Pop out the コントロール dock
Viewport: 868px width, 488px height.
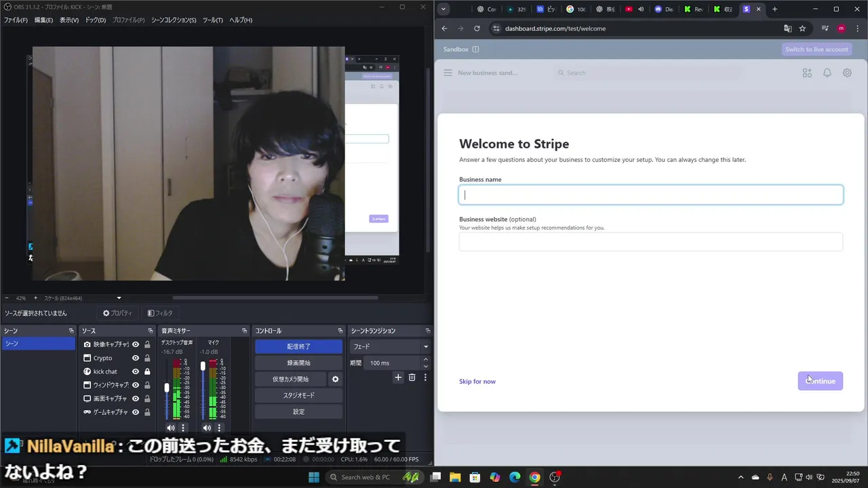(x=340, y=331)
